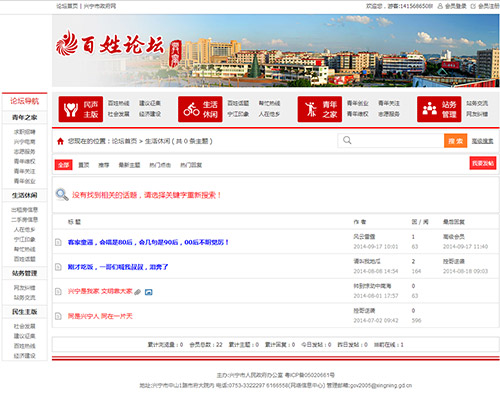This screenshot has width=500, height=399.
Task: Click the orange 搜索 button
Action: pos(455,141)
